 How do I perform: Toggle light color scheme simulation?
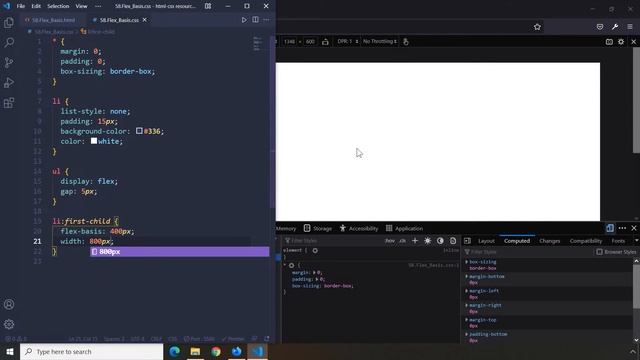pos(427,241)
